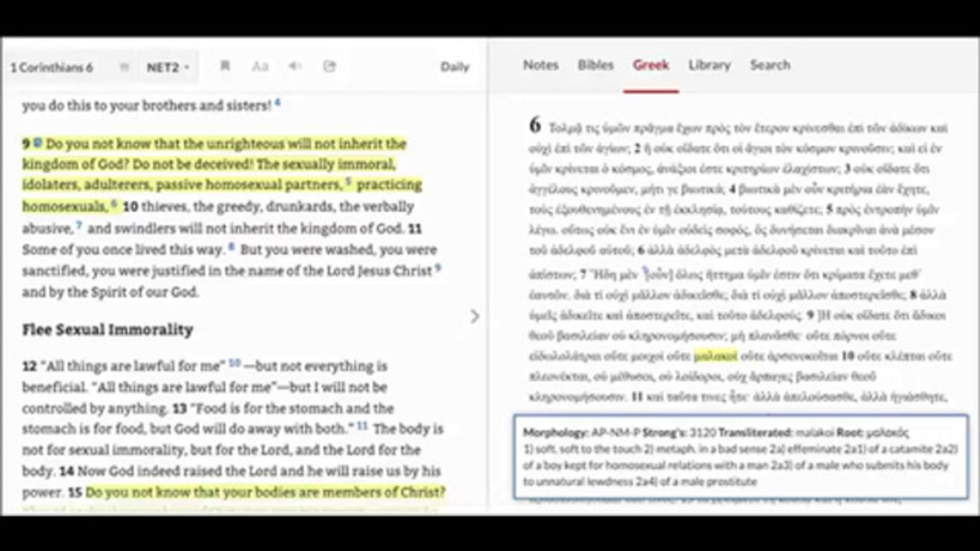Open the Aa text appearance settings
Screen dimensions: 980x551
click(x=260, y=67)
